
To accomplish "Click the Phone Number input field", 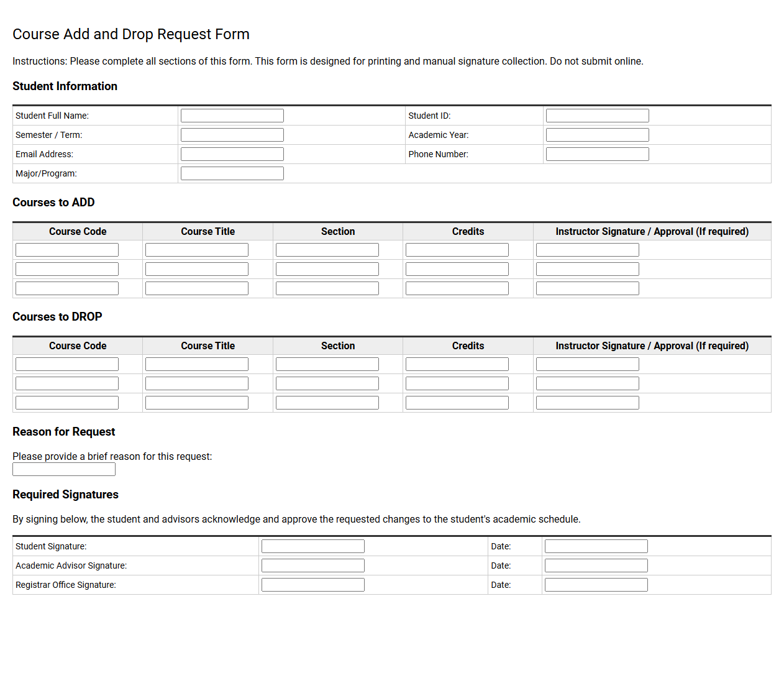I will coord(598,154).
